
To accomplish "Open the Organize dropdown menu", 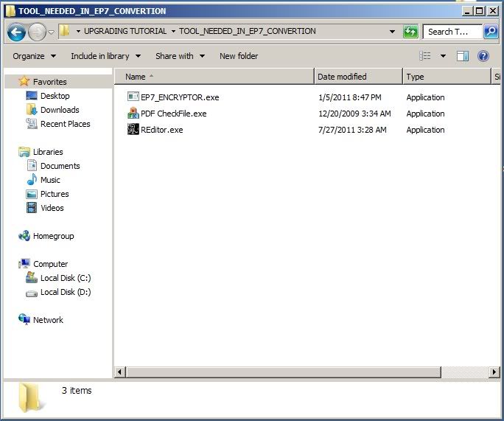I will tap(34, 56).
